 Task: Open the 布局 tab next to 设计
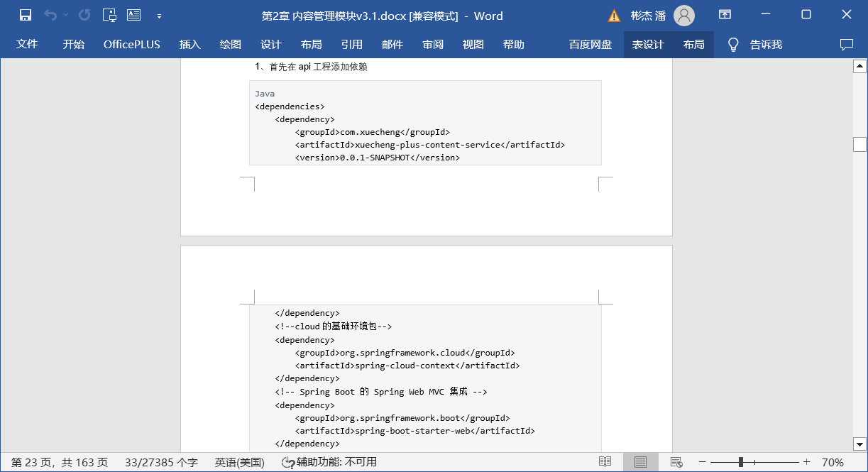click(x=312, y=44)
